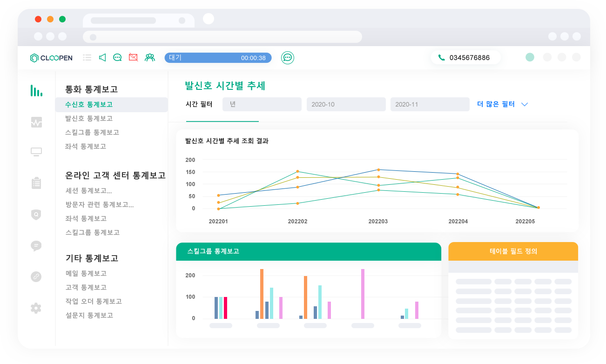Screen dimensions: 606x364
Task: Click the 온라인 고객 센터 통계보고 heading
Action: pos(115,175)
